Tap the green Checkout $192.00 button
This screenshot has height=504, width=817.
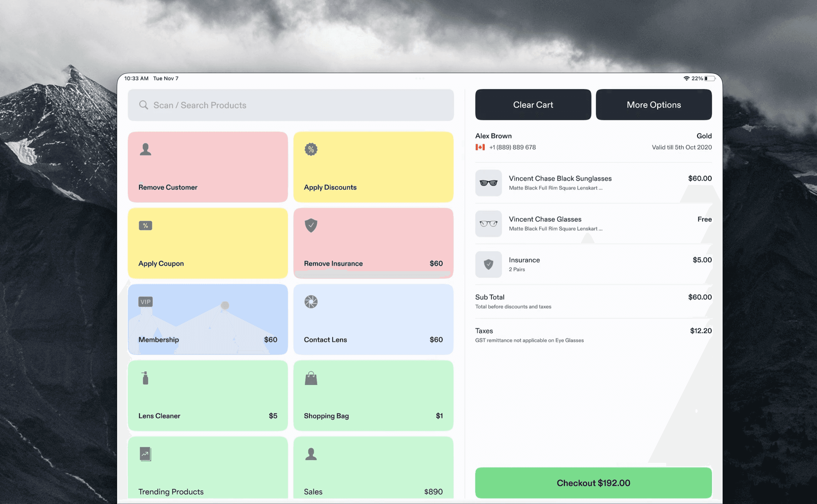tap(593, 483)
